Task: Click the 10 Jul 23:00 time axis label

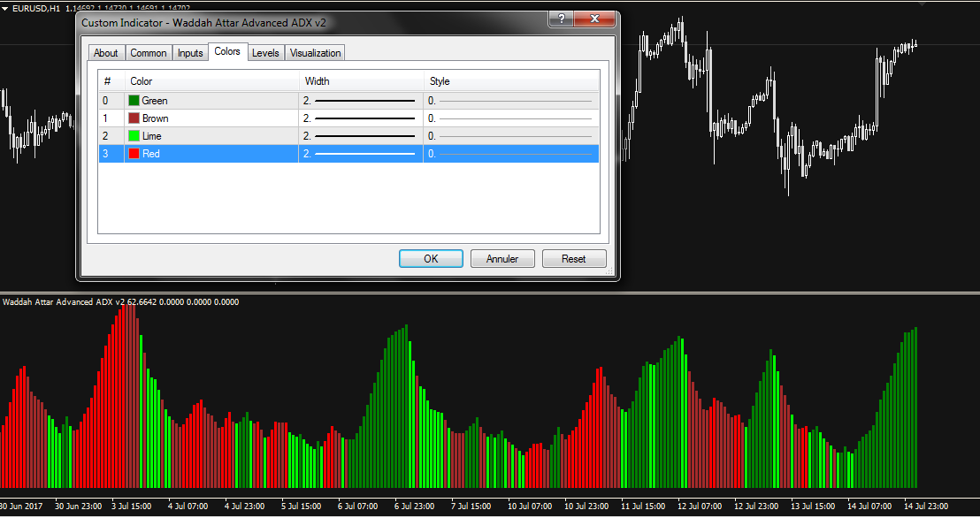Action: (586, 507)
